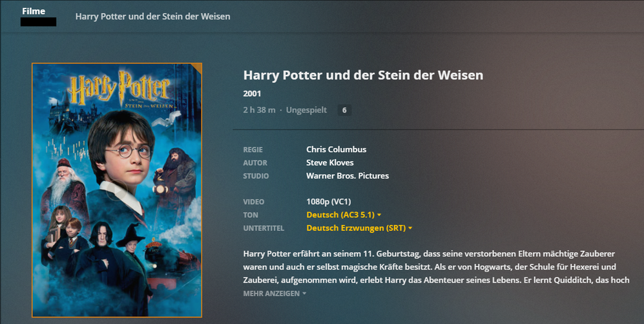The image size is (644, 324).
Task: Click the movie summary paragraph text
Action: tap(436, 267)
